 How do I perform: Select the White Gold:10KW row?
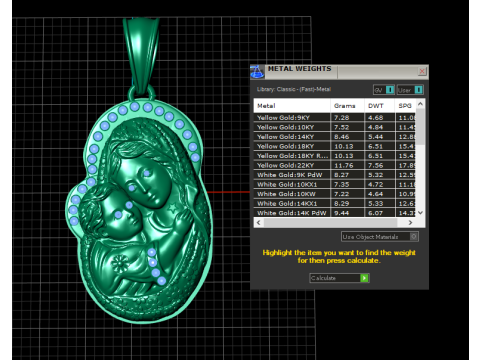coord(335,194)
